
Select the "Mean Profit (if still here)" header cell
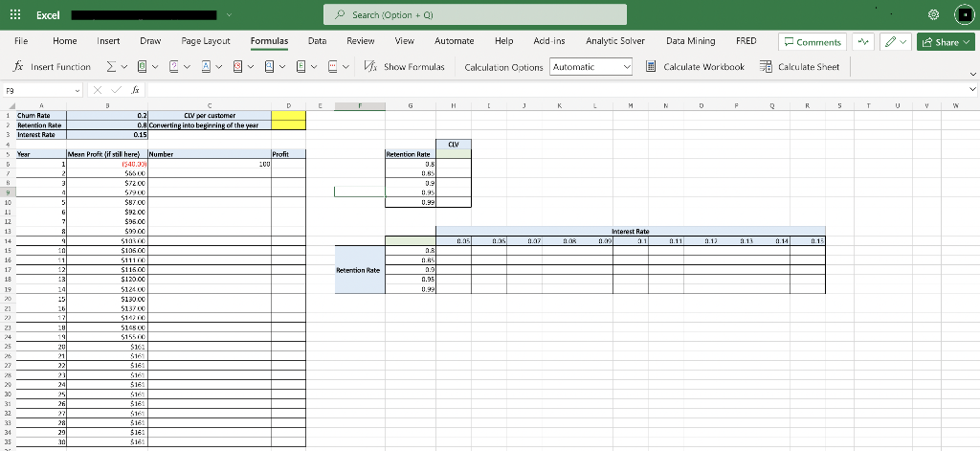pyautogui.click(x=107, y=153)
